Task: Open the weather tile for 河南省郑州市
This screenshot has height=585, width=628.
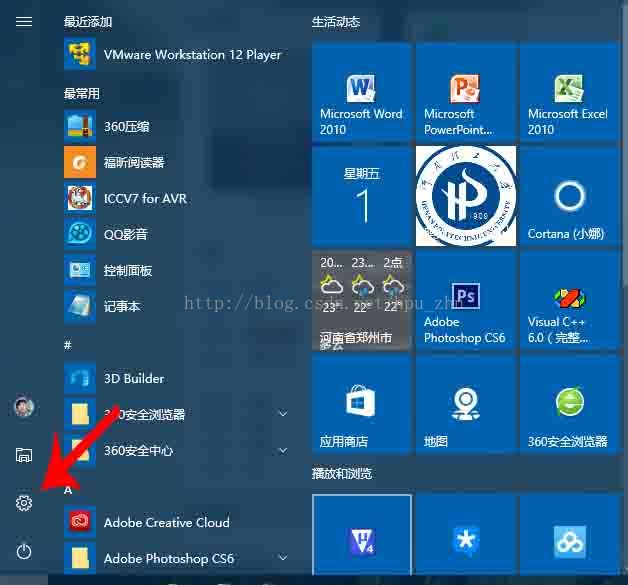Action: pos(362,300)
